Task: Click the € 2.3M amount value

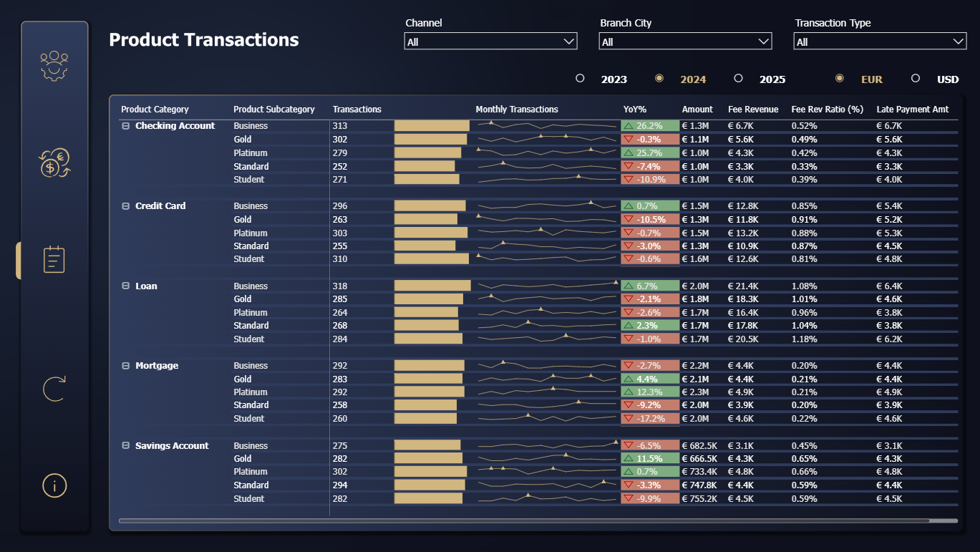Action: (695, 392)
